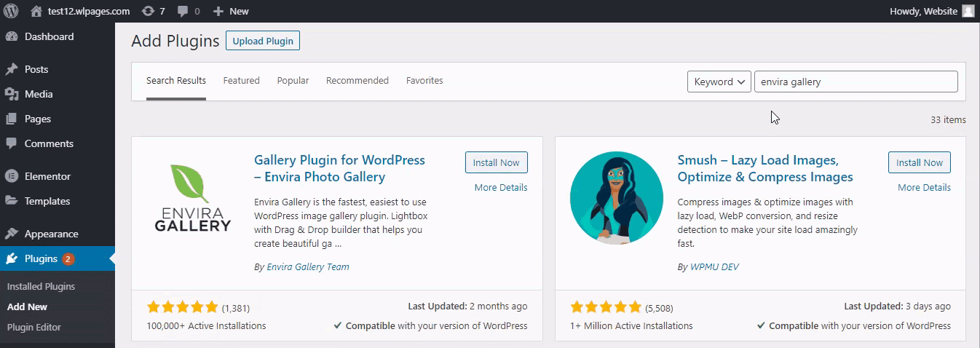Switch to the Featured tab
Image resolution: width=980 pixels, height=348 pixels.
coord(242,80)
